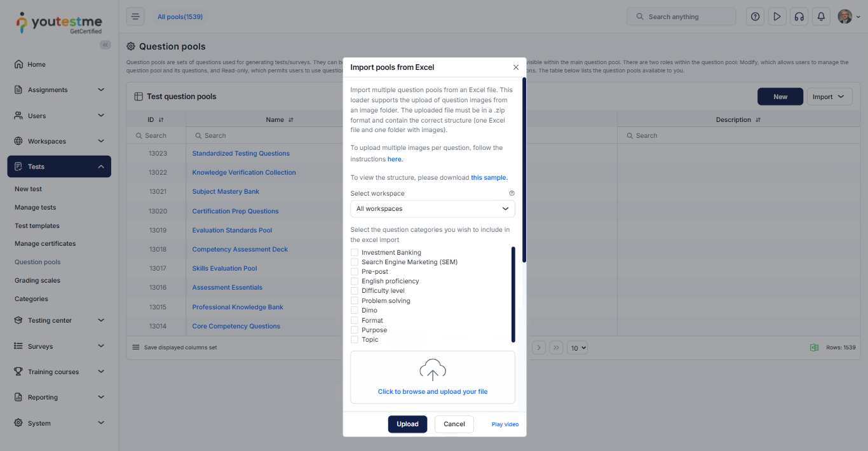Open the headset support icon
The width and height of the screenshot is (868, 451).
tap(799, 17)
